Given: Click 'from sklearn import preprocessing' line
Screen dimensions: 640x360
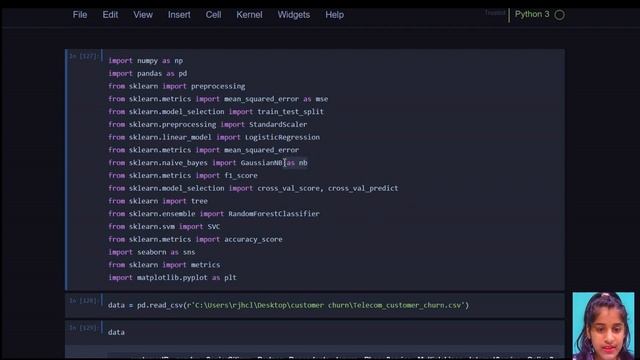Looking at the screenshot, I should [x=177, y=86].
